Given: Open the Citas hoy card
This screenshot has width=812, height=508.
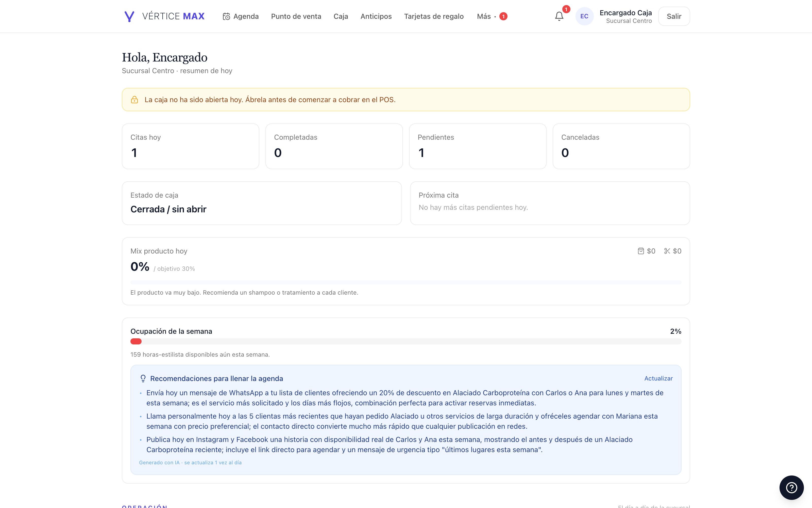Looking at the screenshot, I should pos(191,147).
